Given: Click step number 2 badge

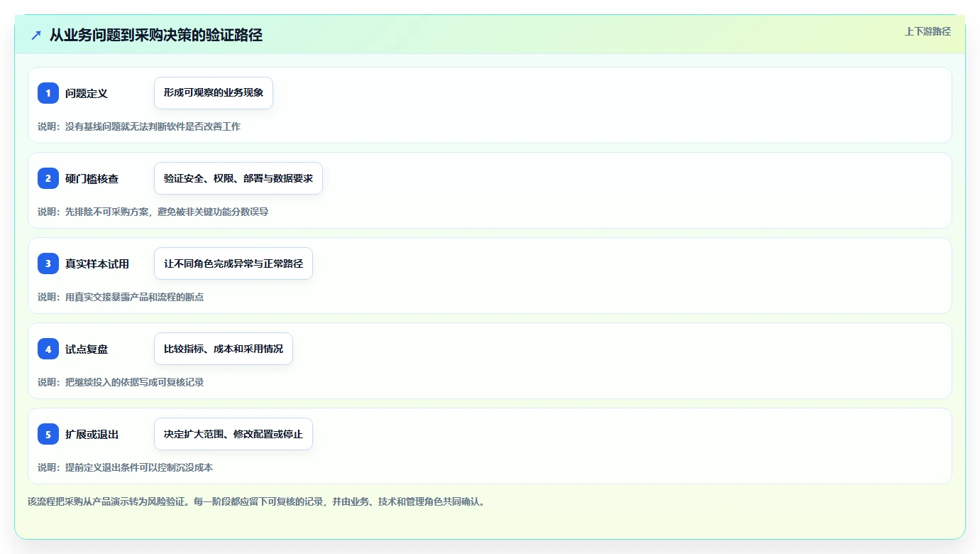Looking at the screenshot, I should tap(48, 178).
